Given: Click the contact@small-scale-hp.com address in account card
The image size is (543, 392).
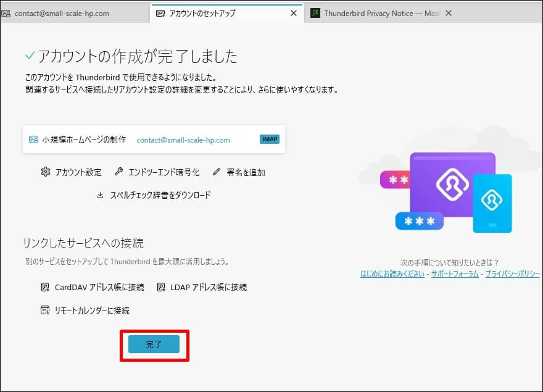Looking at the screenshot, I should (183, 140).
